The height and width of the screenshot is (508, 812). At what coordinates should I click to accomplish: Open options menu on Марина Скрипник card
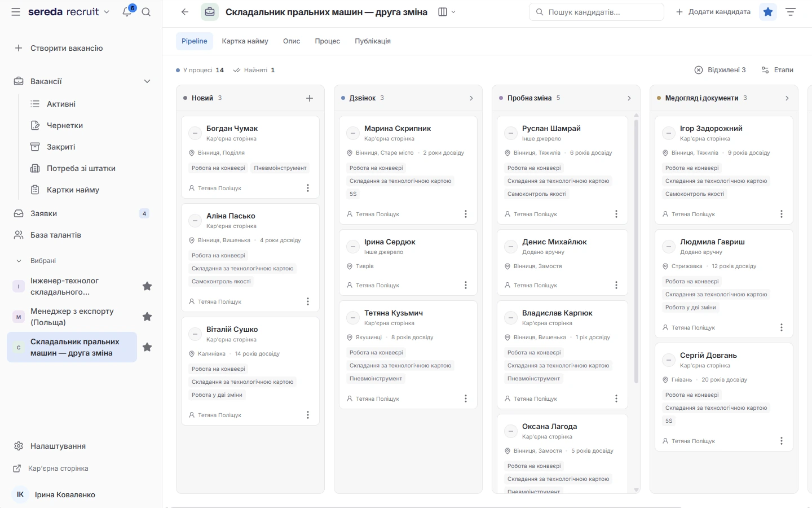click(x=466, y=214)
